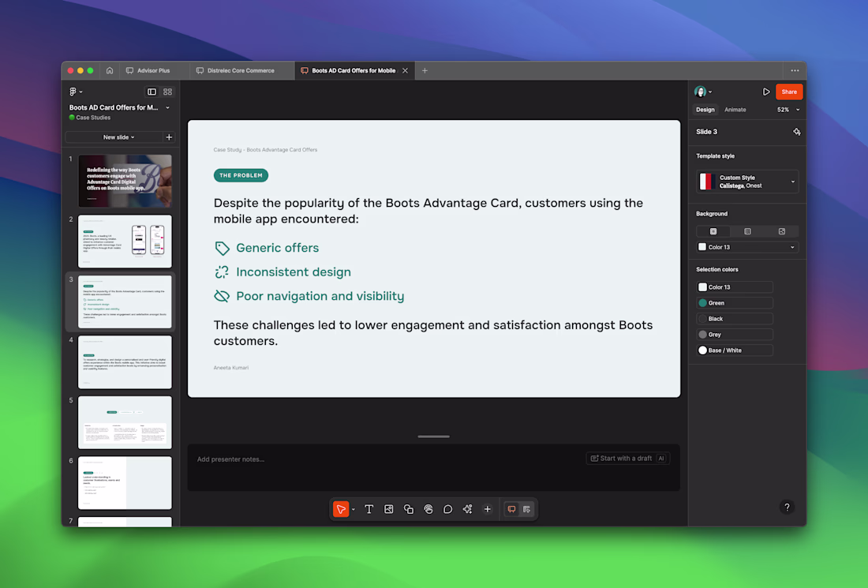Open the Animate tab in the right panel

point(735,110)
